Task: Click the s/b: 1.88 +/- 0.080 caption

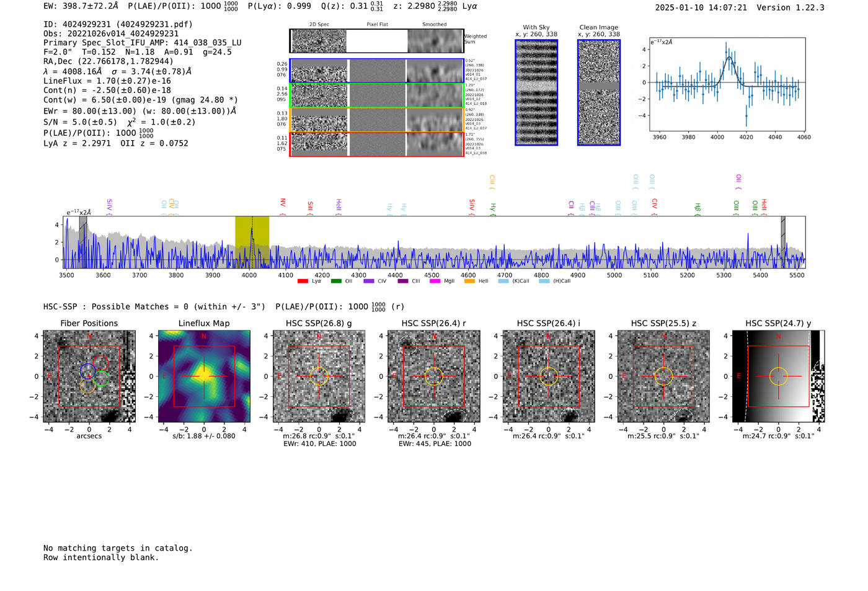Action: [x=204, y=435]
